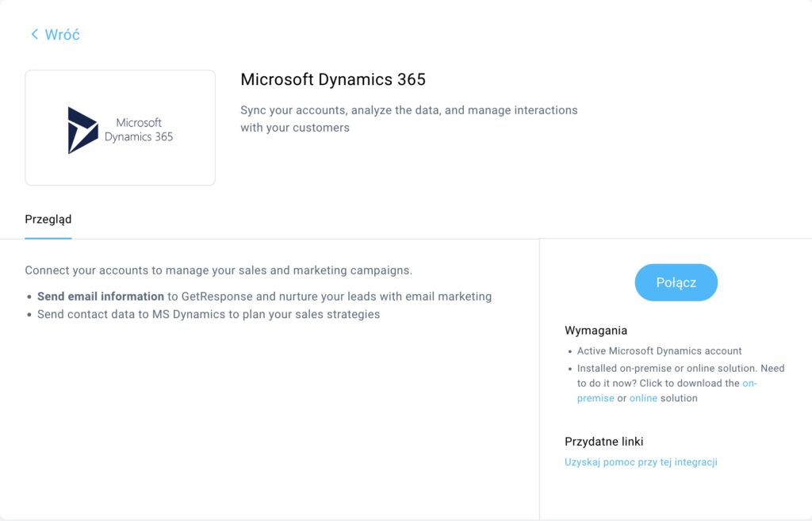Click the Połącz button
The width and height of the screenshot is (812, 521).
coord(676,283)
